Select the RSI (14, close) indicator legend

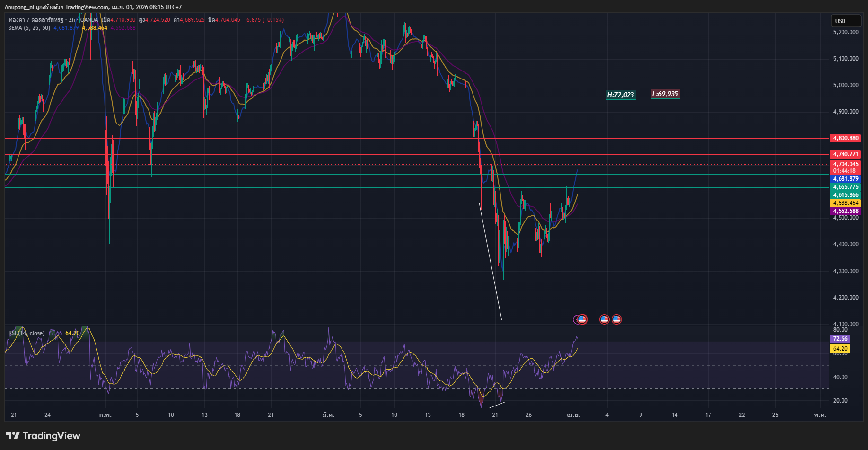click(26, 333)
